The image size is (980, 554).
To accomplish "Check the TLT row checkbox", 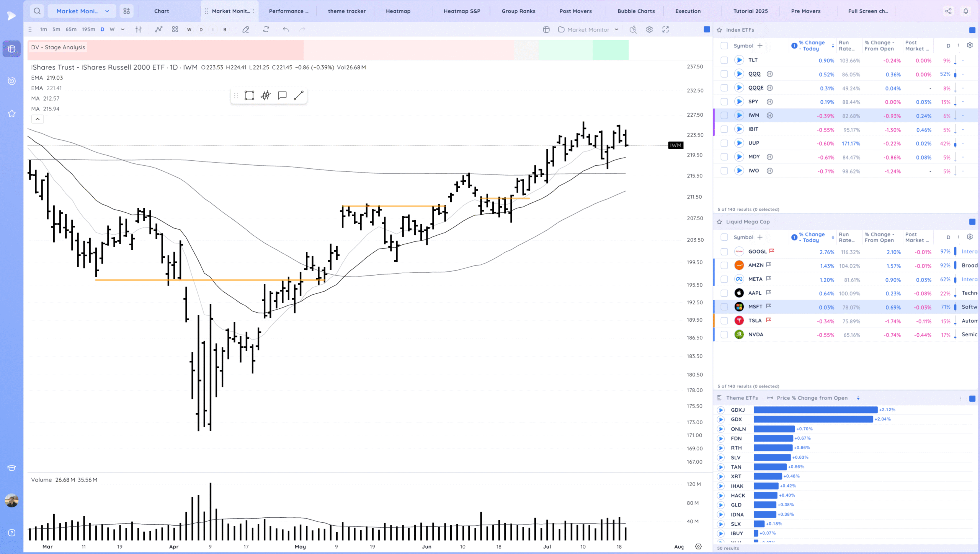I will (x=724, y=60).
